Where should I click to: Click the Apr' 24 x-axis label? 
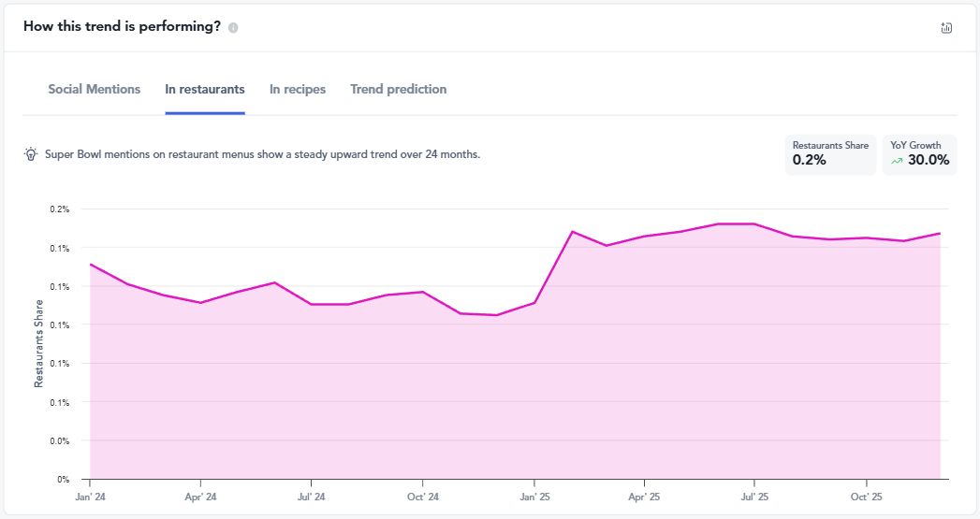200,497
